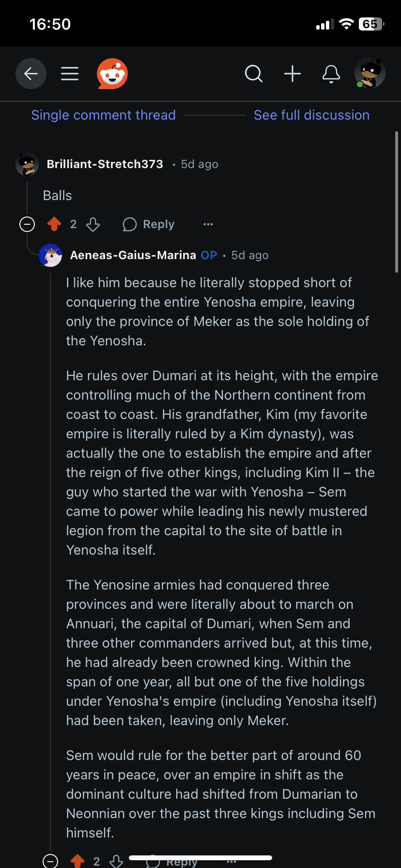Collapse the Aeneas-Gaius-Marina reply thread
401x868 pixels.
point(50,861)
